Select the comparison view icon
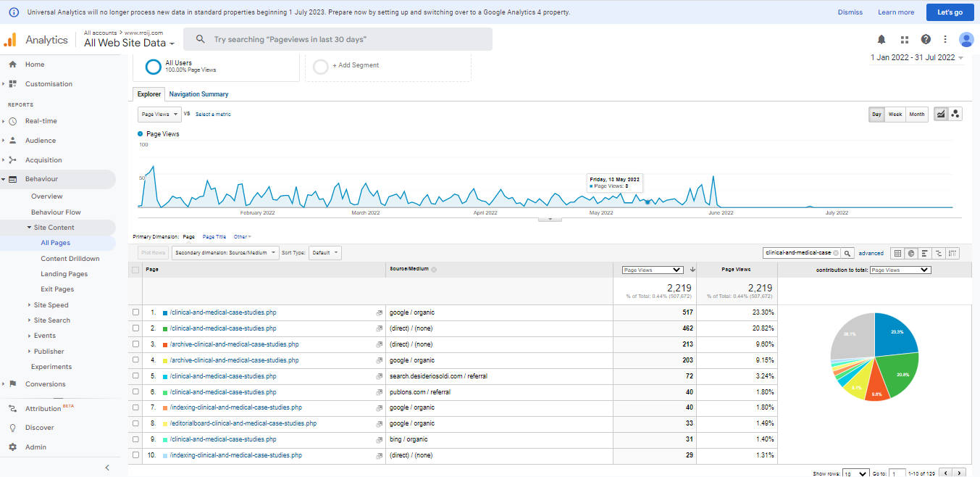 (939, 253)
